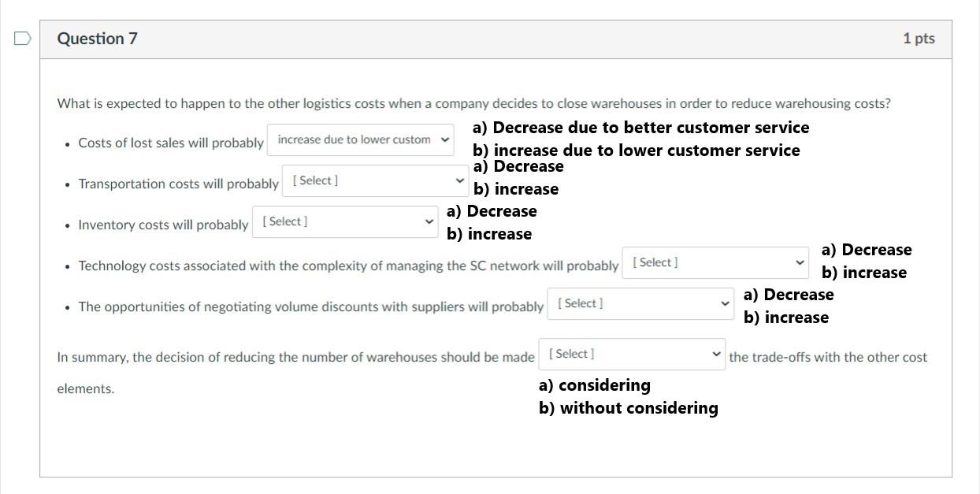Open the Costs of lost sales dropdown
The image size is (980, 494).
[362, 140]
